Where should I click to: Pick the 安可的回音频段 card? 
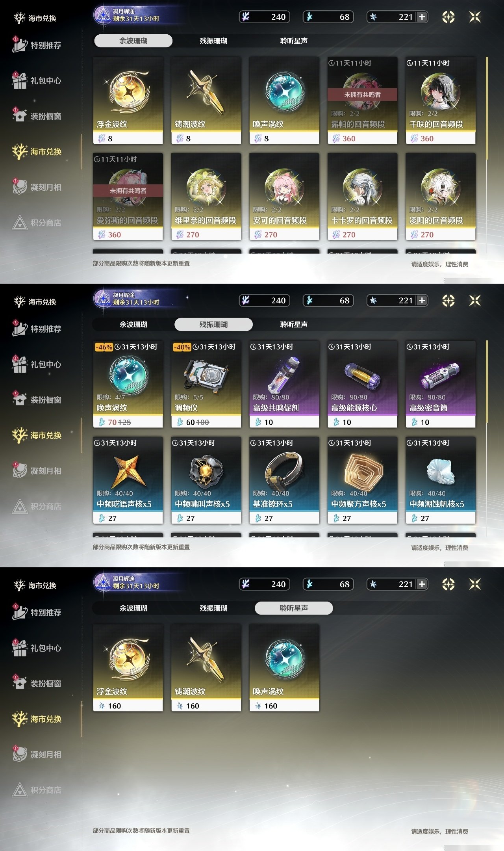point(284,197)
